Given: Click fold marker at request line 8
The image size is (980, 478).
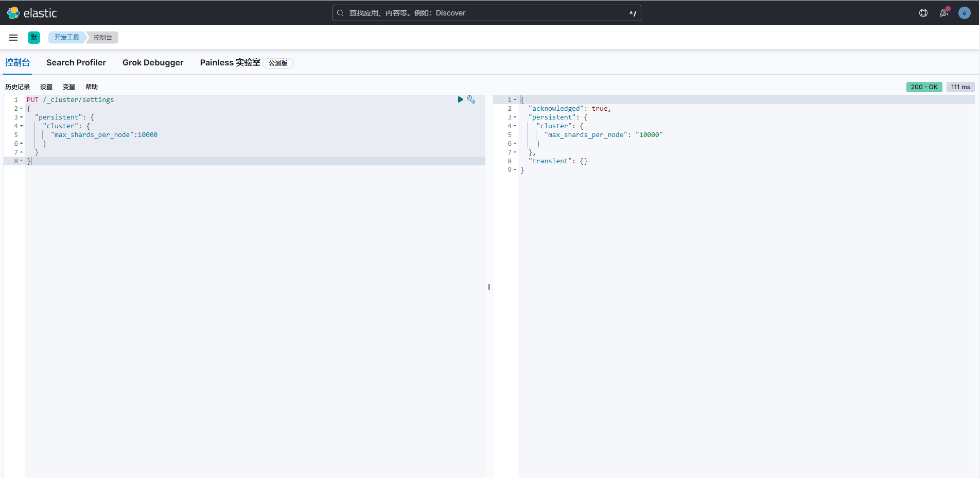Looking at the screenshot, I should click(22, 161).
